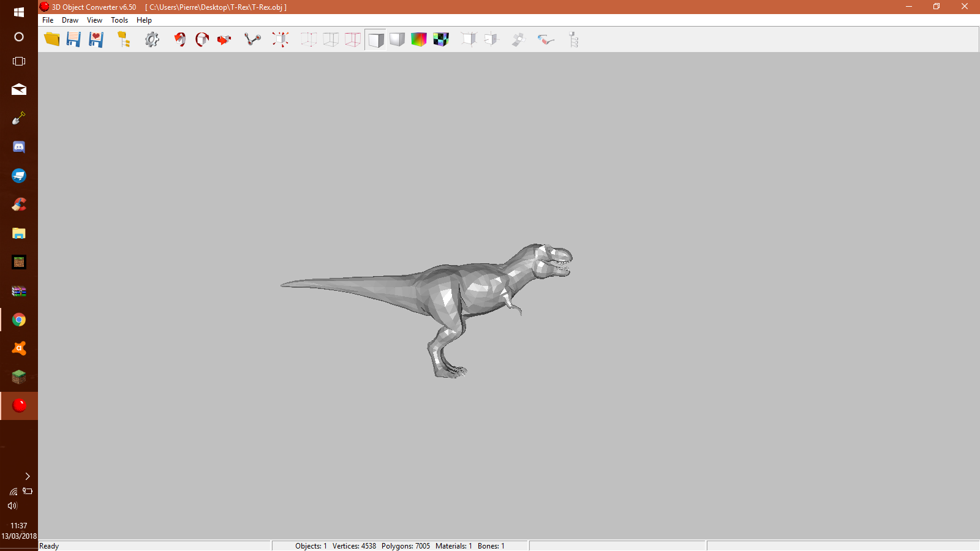Click the 'Bones: 1' status text
The image size is (980, 551).
(491, 546)
